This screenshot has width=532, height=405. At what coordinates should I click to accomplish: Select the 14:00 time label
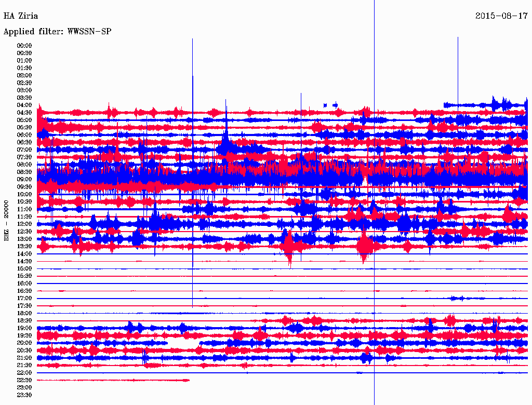click(x=24, y=254)
